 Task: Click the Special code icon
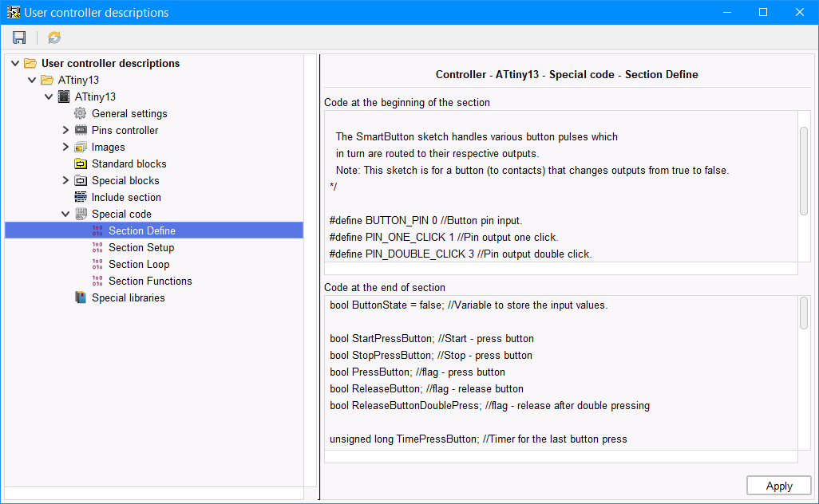tap(81, 214)
